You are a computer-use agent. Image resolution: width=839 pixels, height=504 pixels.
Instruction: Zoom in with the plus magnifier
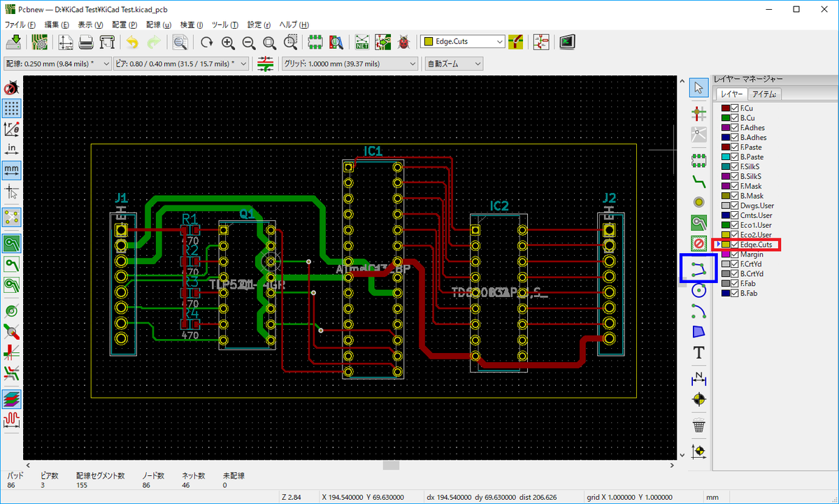[228, 42]
